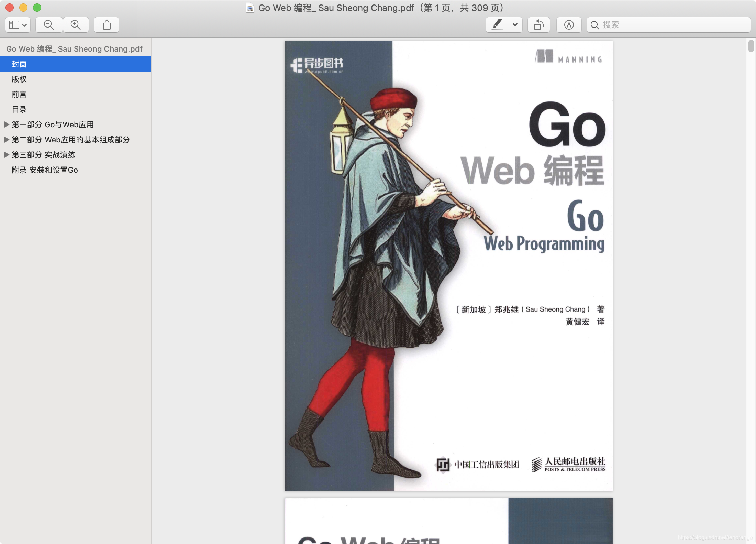Expand 第一部分 Go与Web应用 in the sidebar
756x544 pixels.
click(7, 124)
